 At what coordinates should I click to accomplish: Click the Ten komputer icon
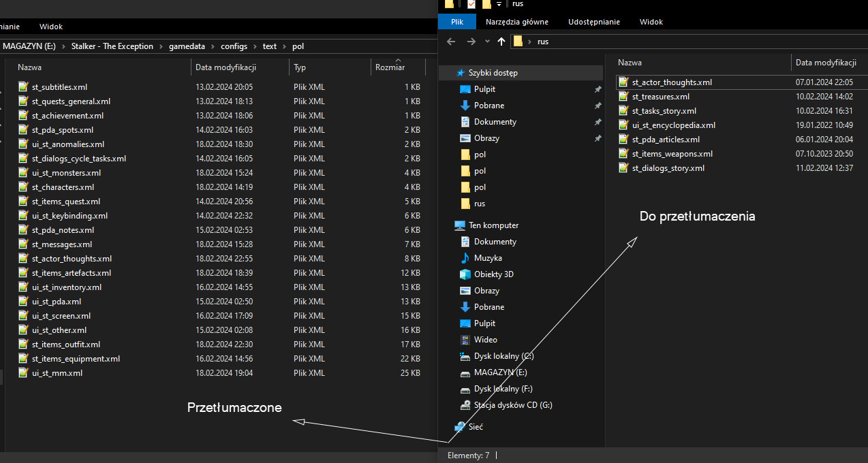click(460, 225)
